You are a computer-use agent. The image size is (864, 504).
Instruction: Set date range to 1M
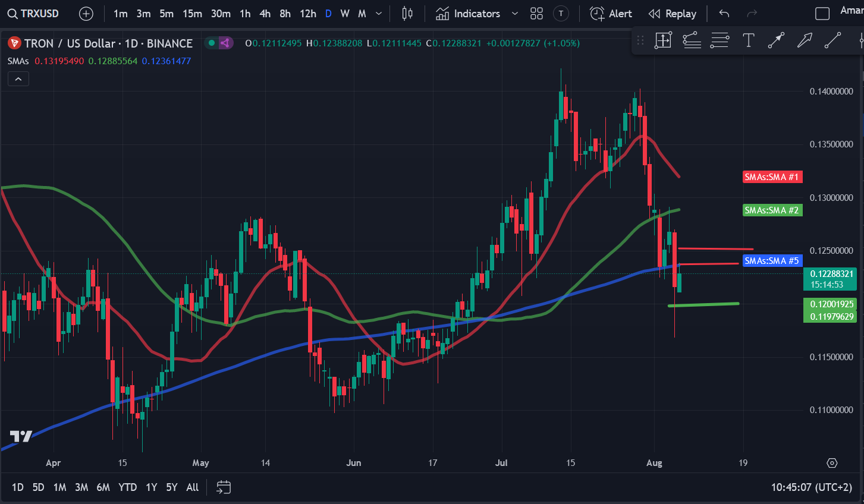[59, 487]
